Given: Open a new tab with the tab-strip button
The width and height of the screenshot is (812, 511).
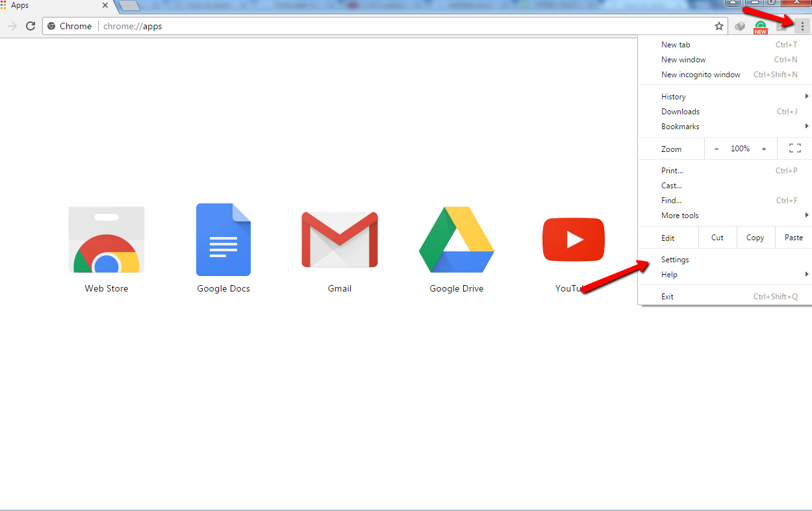Looking at the screenshot, I should pos(130,6).
